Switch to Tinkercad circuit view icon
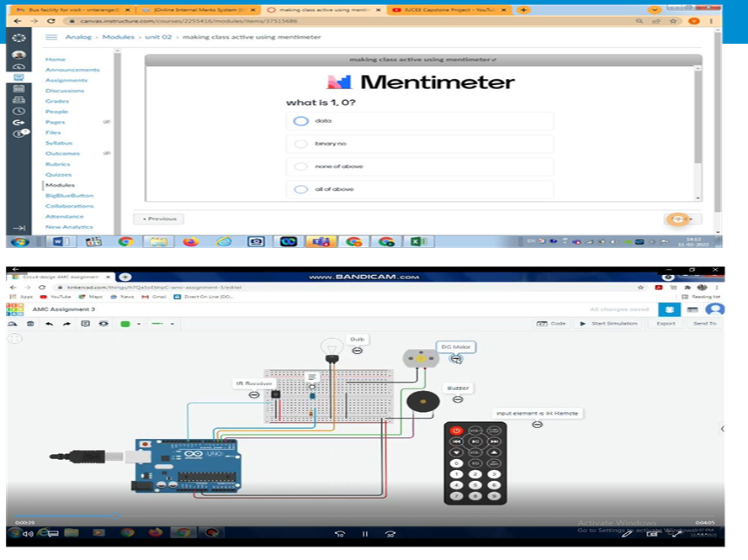The width and height of the screenshot is (748, 560). tap(669, 309)
